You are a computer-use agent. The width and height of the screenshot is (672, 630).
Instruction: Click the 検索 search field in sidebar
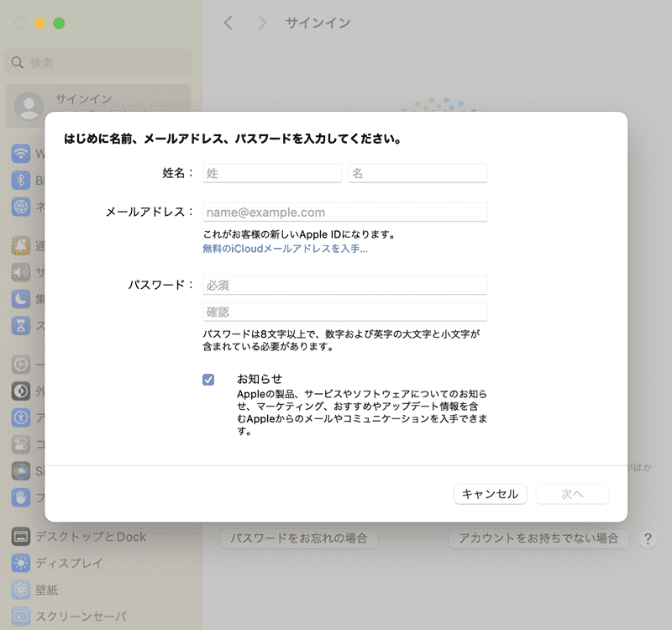tap(98, 62)
